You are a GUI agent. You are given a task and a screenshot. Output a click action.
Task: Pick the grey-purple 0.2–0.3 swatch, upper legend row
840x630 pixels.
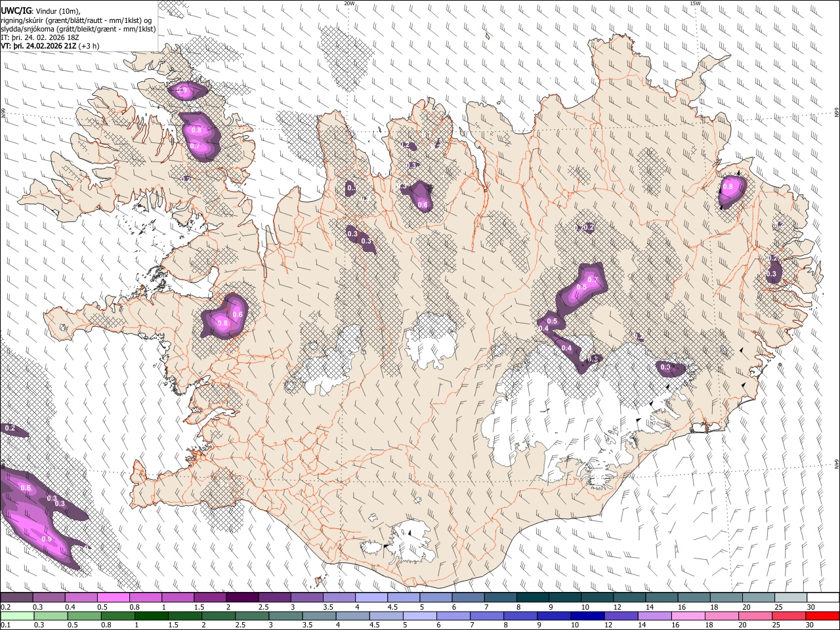17,598
